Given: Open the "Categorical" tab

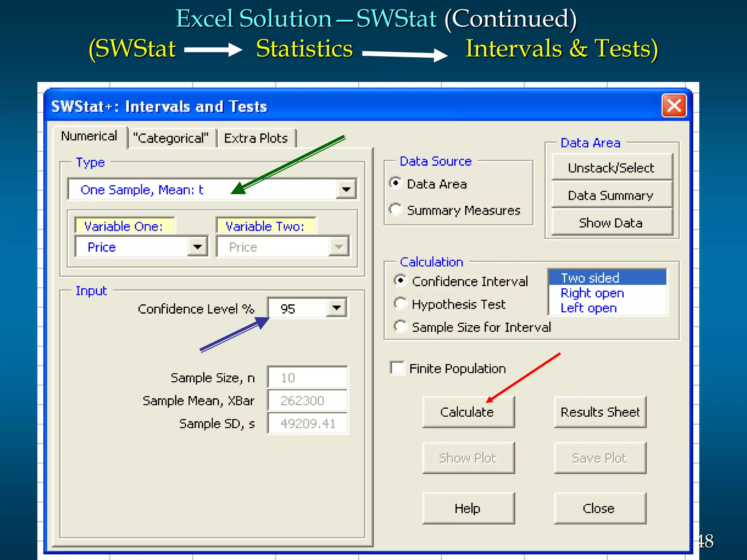Looking at the screenshot, I should [x=171, y=139].
